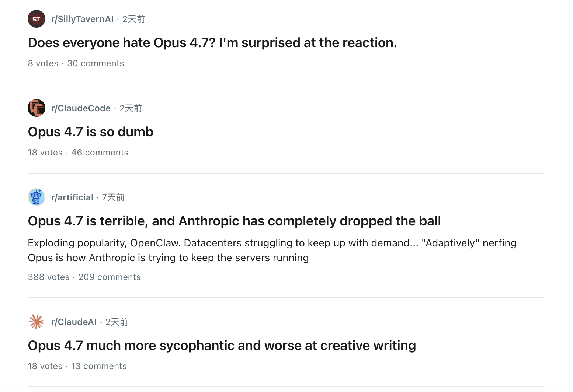Open the r/SillyTavernAI subreddit link
This screenshot has height=392, width=573.
[82, 19]
